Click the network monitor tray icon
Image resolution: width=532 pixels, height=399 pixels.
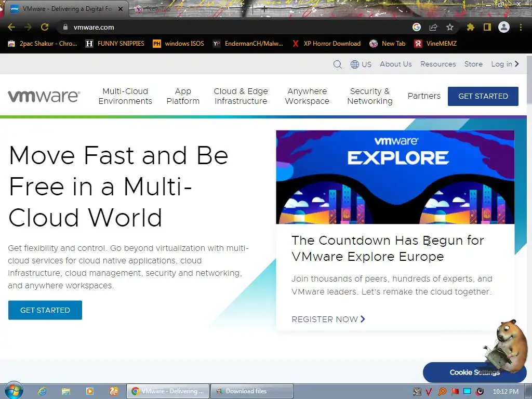pyautogui.click(x=467, y=392)
